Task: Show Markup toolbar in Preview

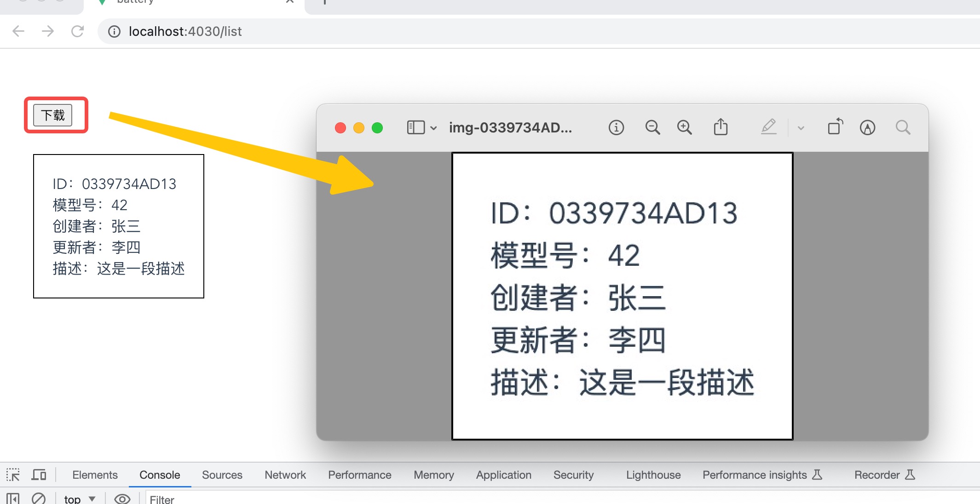Action: tap(867, 127)
